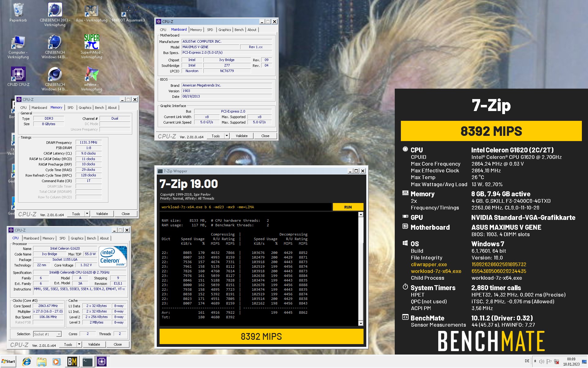Click the 00:09 taskbar clock
The image size is (588, 368).
[x=571, y=362]
